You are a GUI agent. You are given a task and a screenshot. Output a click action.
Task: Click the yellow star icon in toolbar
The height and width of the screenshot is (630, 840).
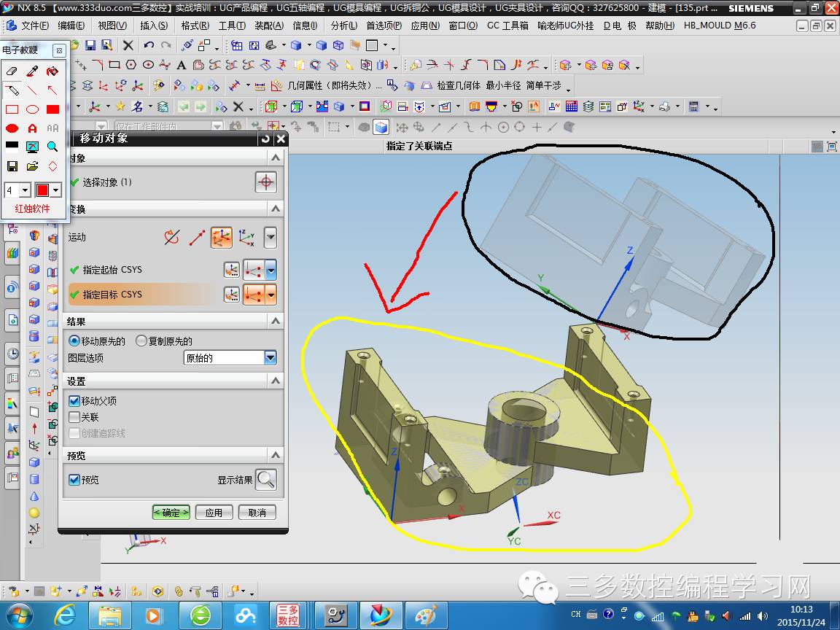click(x=120, y=106)
